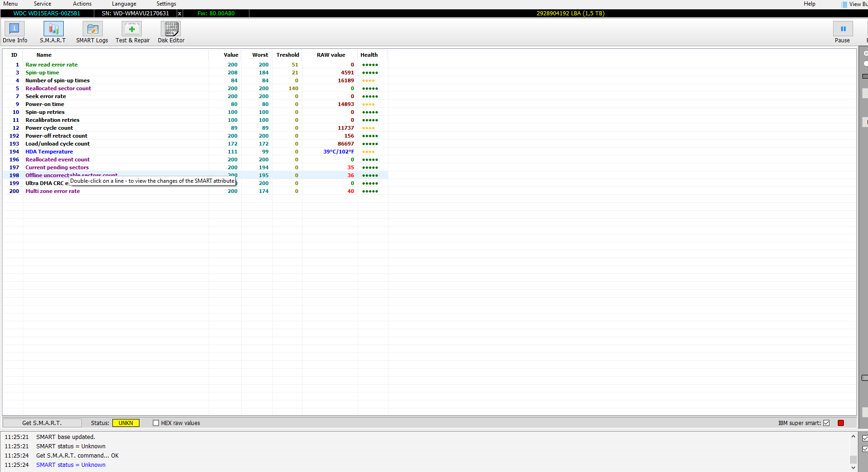Screen dimensions: 868x472
Task: Open the Settings menu
Action: [166, 4]
